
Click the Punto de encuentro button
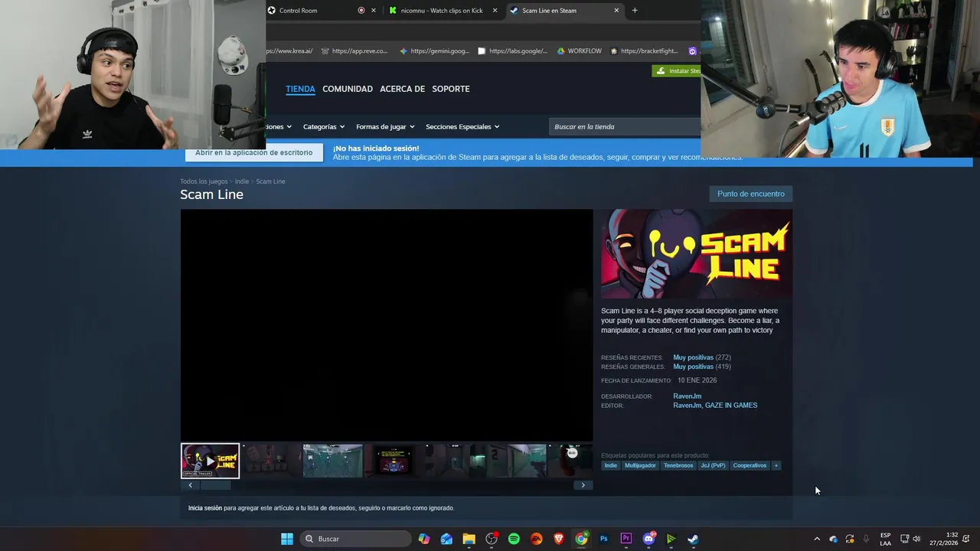tap(750, 194)
